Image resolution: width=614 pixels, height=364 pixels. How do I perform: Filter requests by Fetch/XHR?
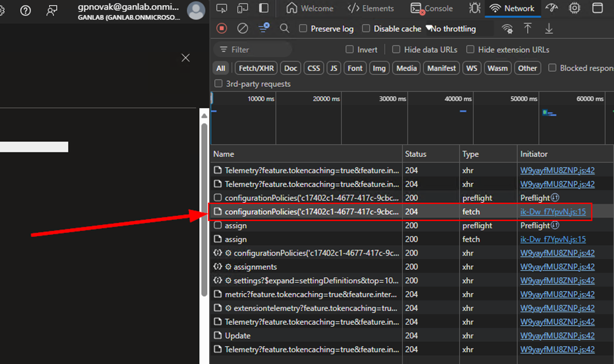[x=256, y=68]
